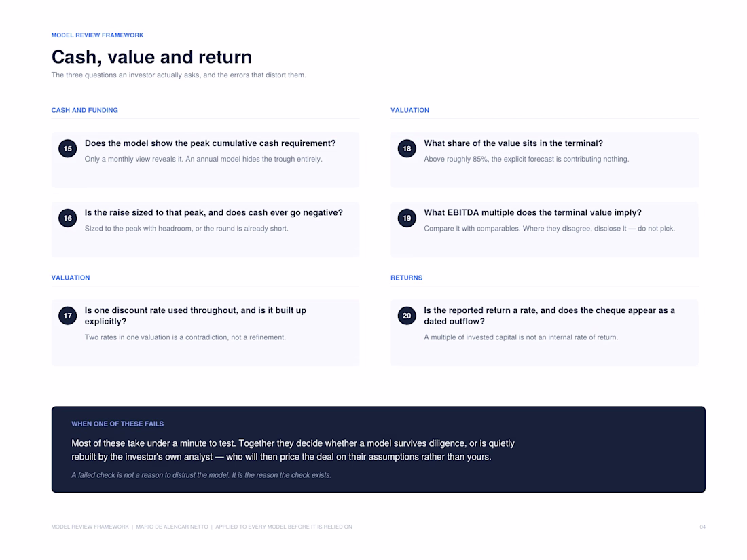Click the page number 04 in footer
The width and height of the screenshot is (747, 560).
coord(702,527)
